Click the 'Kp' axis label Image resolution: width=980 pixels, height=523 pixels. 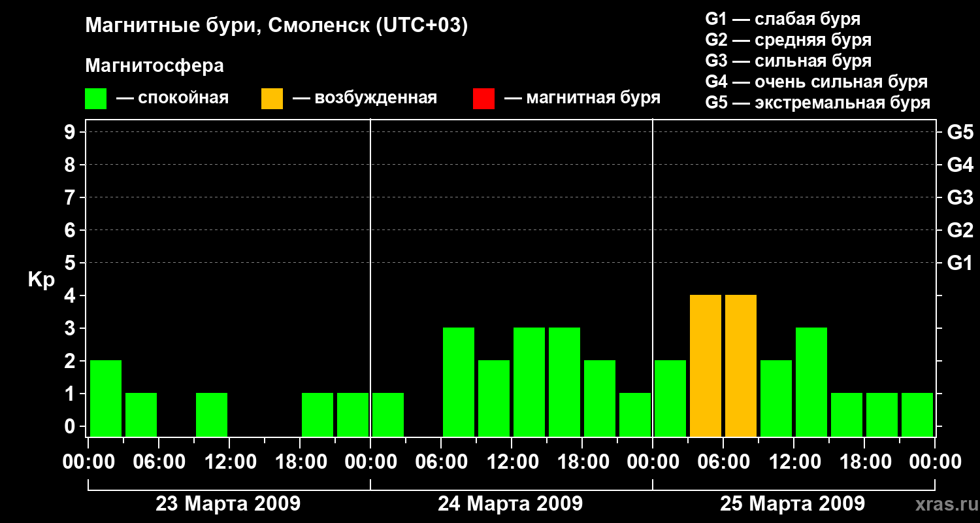click(x=42, y=280)
